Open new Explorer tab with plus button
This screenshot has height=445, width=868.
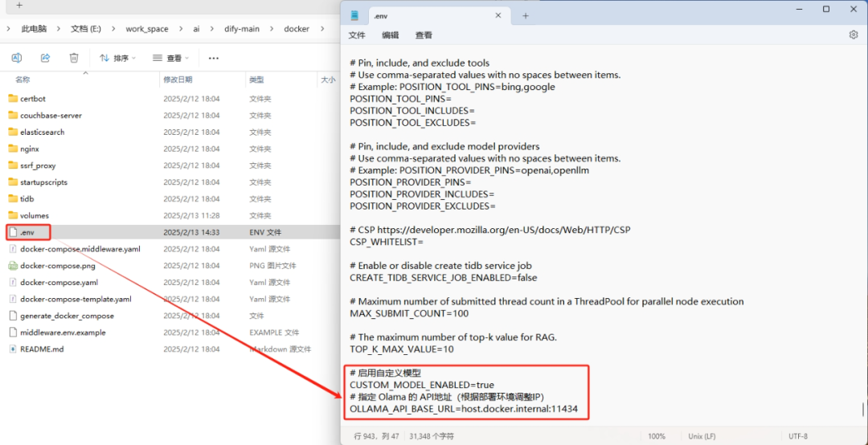tap(19, 5)
